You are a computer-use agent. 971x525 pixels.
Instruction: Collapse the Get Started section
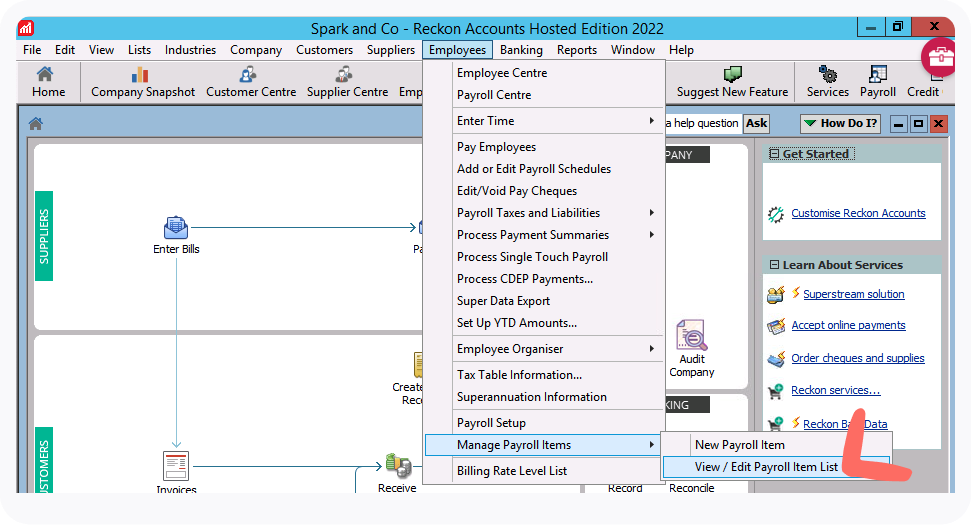tap(774, 154)
